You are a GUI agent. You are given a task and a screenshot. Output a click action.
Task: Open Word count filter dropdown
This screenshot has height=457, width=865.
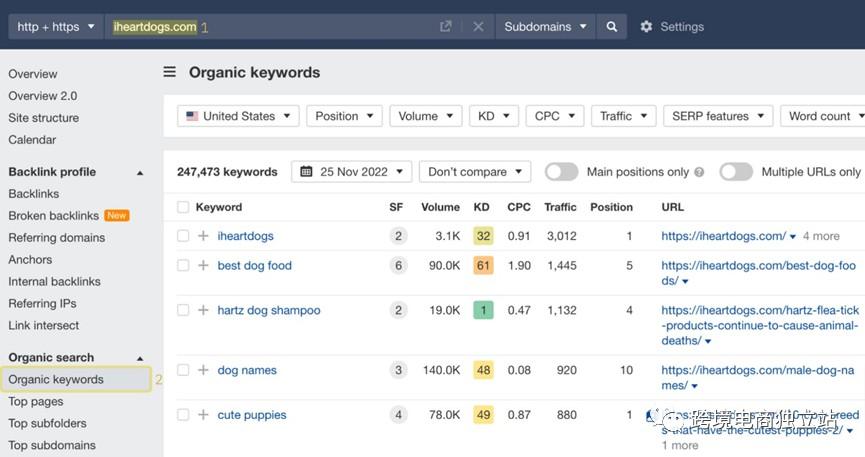823,116
